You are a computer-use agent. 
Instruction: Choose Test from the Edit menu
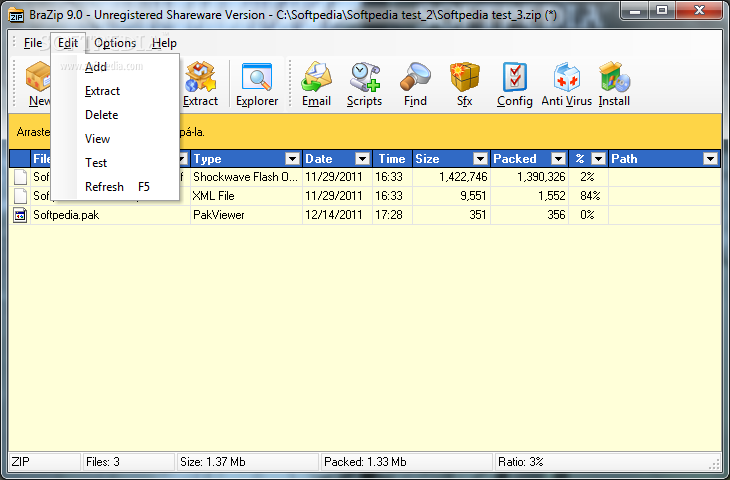(115, 163)
